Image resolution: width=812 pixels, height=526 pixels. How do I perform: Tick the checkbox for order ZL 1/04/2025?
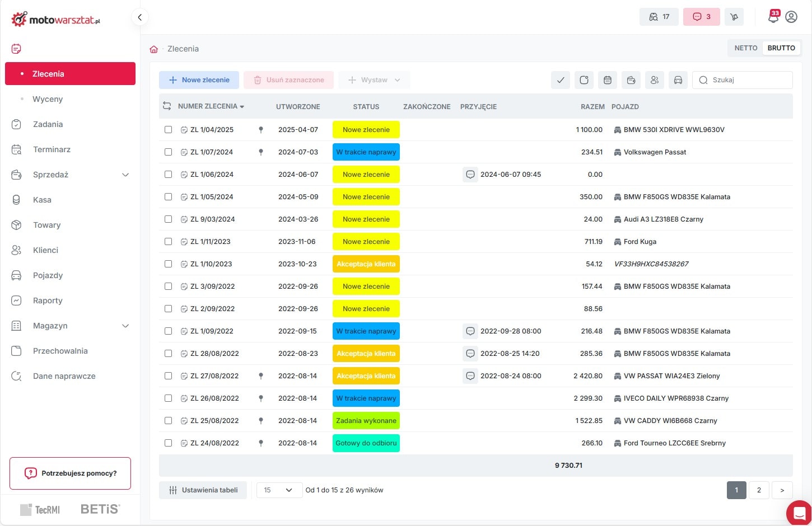pyautogui.click(x=168, y=130)
